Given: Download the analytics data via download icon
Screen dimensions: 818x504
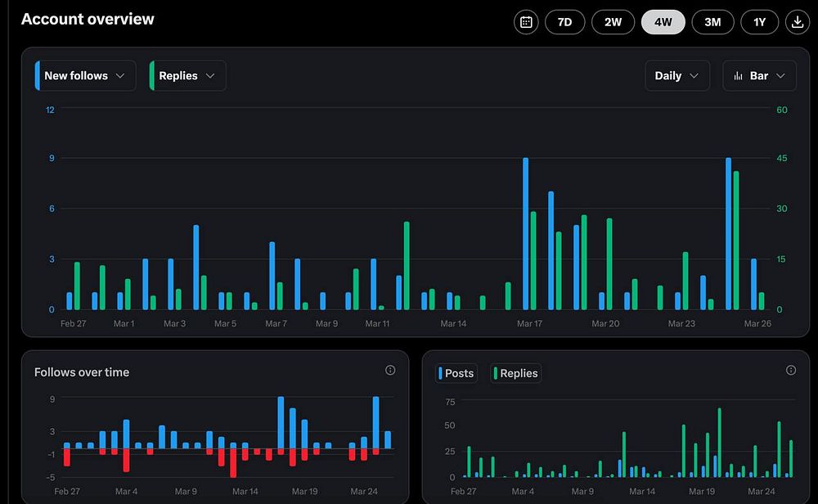Looking at the screenshot, I should [x=797, y=22].
